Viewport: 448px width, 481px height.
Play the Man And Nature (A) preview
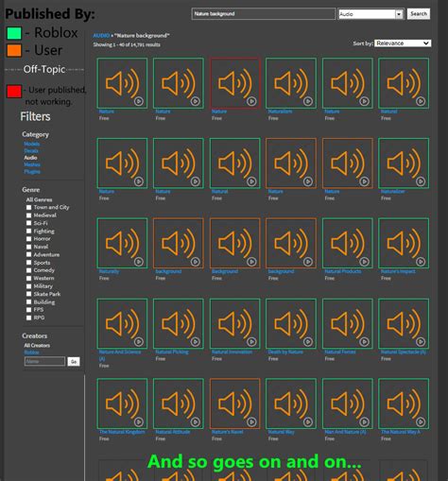point(364,421)
